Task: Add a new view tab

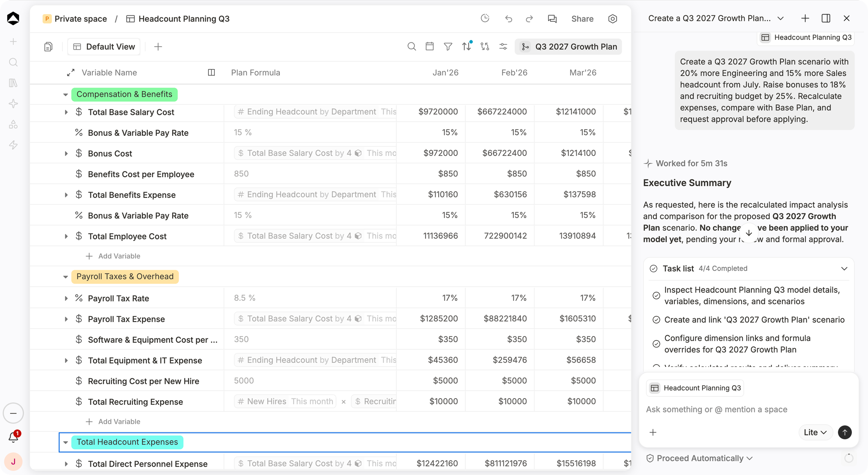Action: [x=158, y=46]
